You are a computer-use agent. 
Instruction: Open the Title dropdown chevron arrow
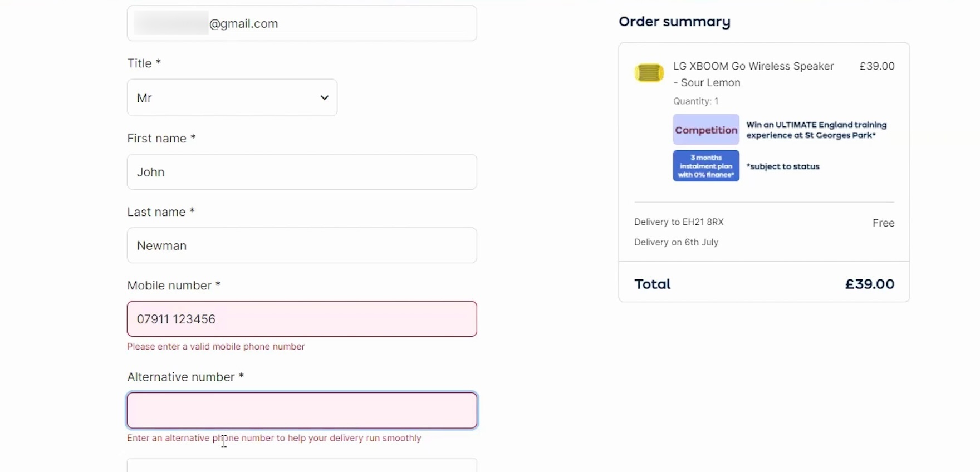point(324,98)
